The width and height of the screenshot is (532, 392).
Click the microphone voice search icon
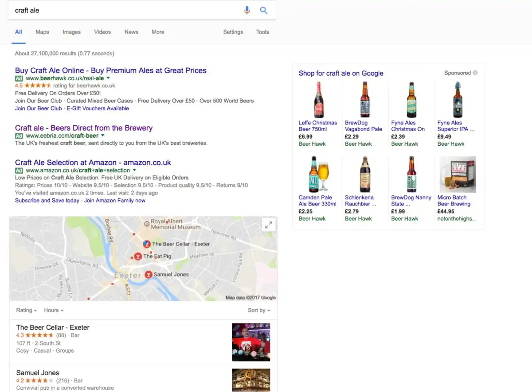(247, 10)
